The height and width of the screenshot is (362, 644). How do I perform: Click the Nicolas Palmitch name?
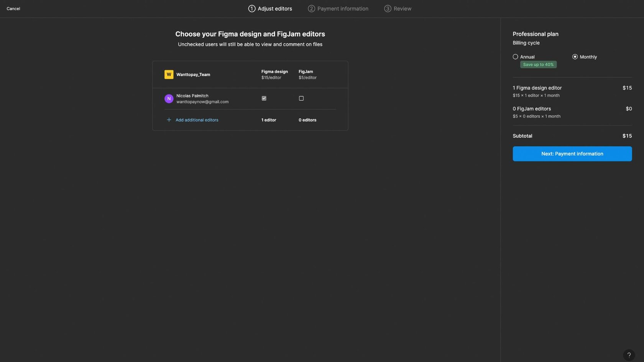click(x=192, y=96)
